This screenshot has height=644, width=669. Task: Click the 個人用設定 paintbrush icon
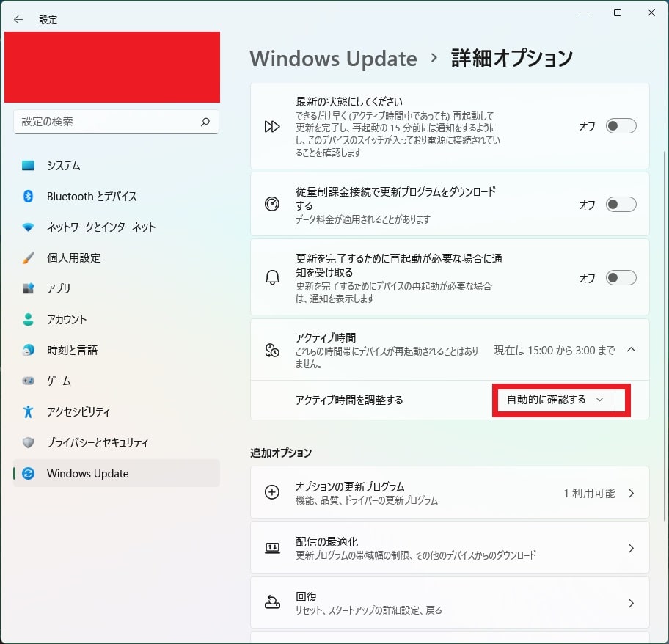click(28, 257)
